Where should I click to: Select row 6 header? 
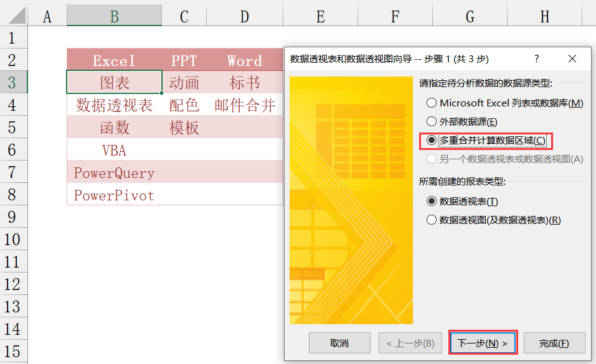14,149
